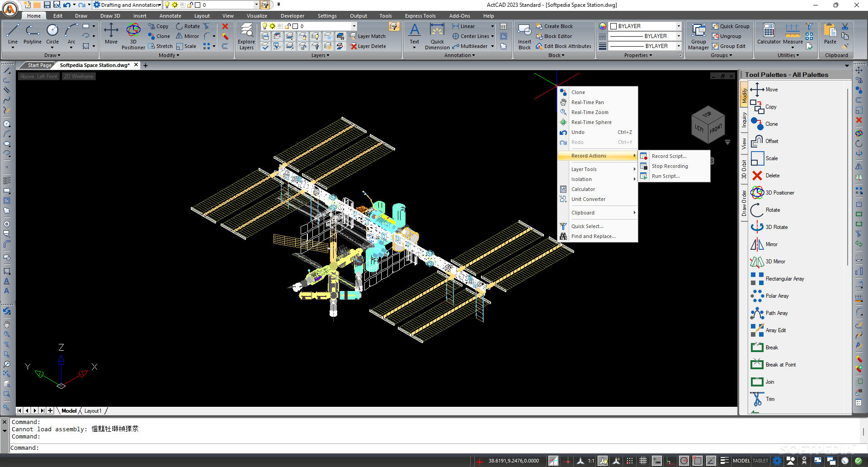Click Create Block button

(x=554, y=26)
